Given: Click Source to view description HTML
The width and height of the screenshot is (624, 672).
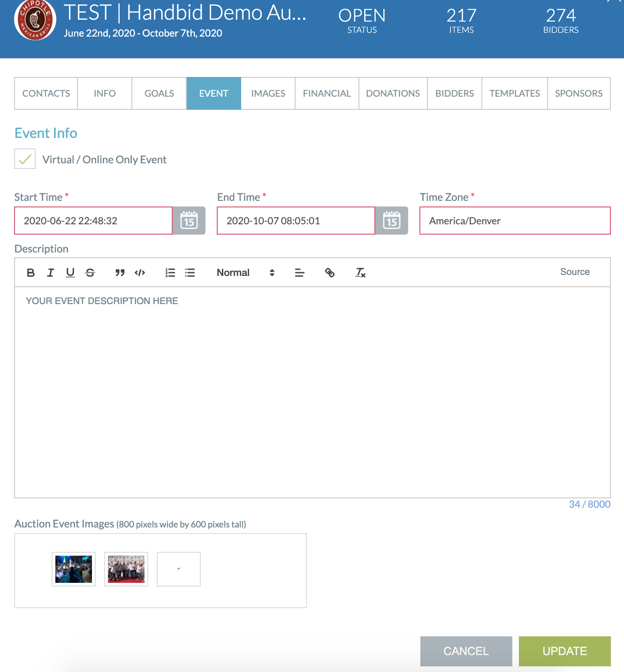Looking at the screenshot, I should click(x=575, y=272).
